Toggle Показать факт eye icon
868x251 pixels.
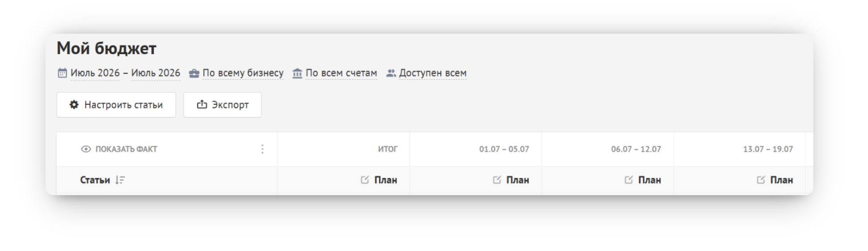coord(86,149)
